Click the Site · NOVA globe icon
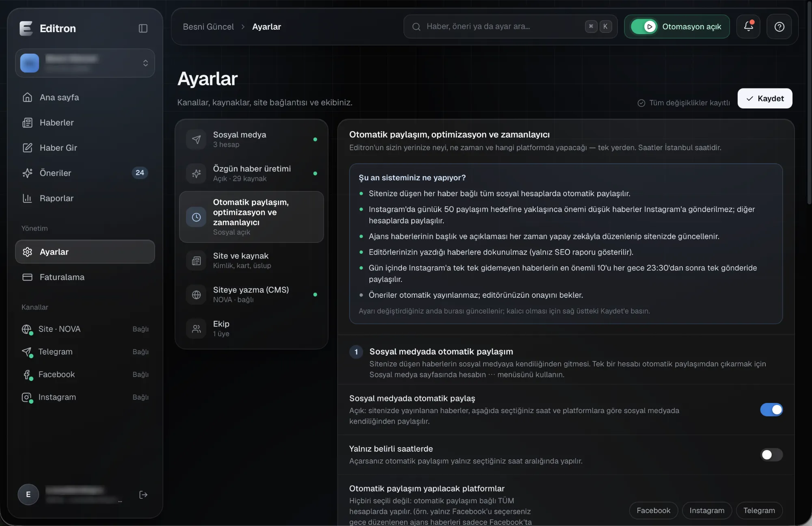 (26, 329)
